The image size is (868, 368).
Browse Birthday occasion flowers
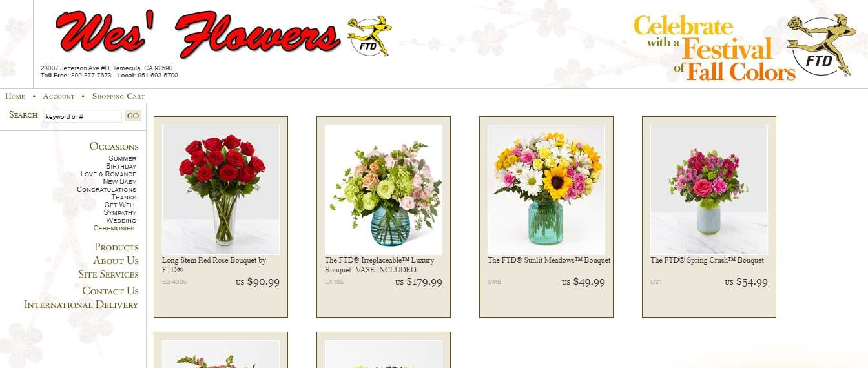[121, 167]
